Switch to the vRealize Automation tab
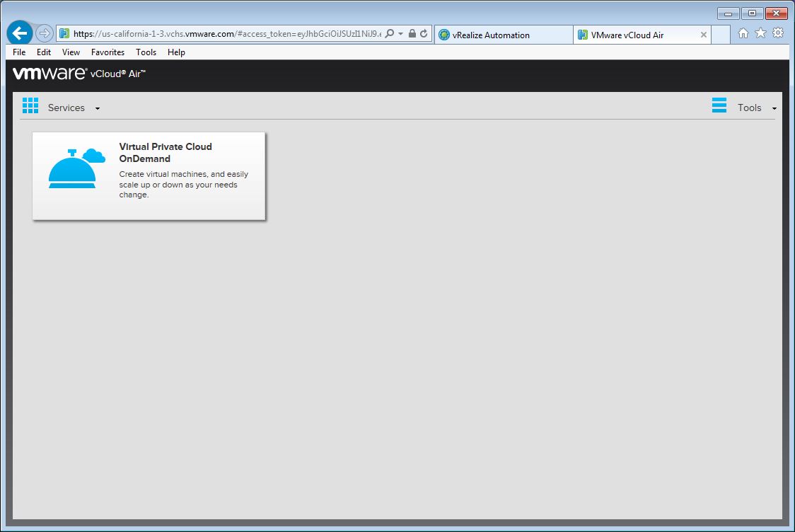 click(x=502, y=35)
